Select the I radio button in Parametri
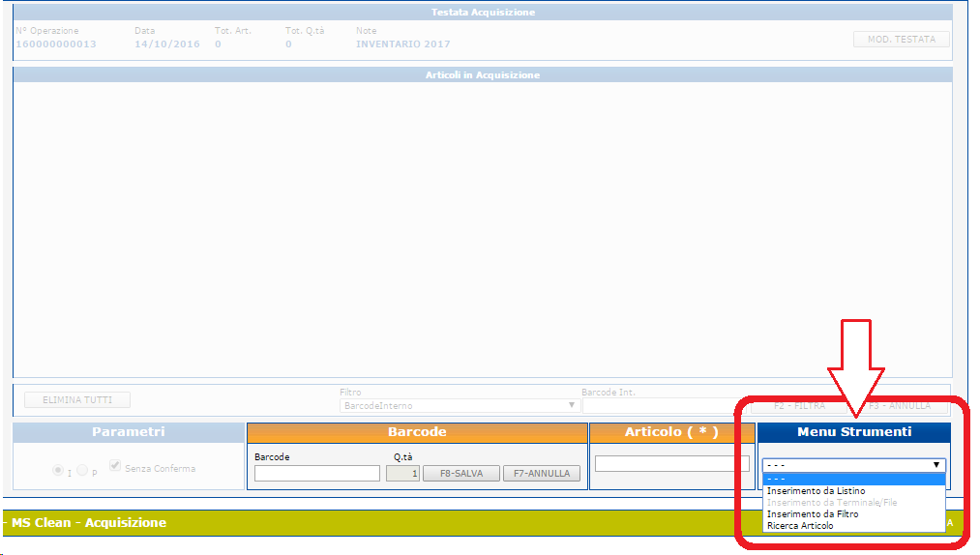 [x=58, y=469]
